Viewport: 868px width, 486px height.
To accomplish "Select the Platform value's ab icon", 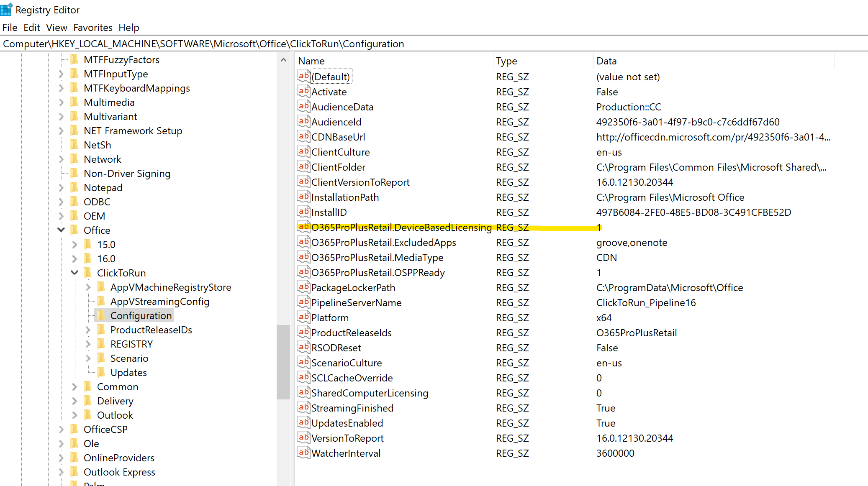I will pyautogui.click(x=303, y=317).
